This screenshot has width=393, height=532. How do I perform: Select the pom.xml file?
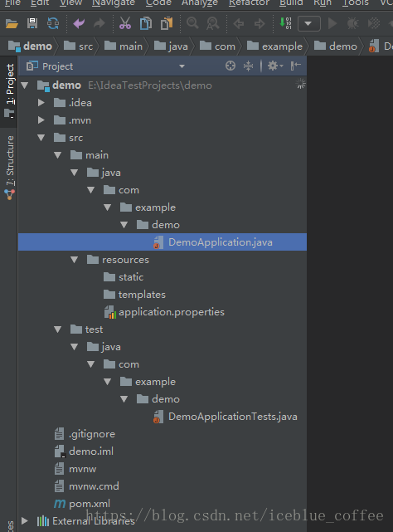pyautogui.click(x=82, y=504)
